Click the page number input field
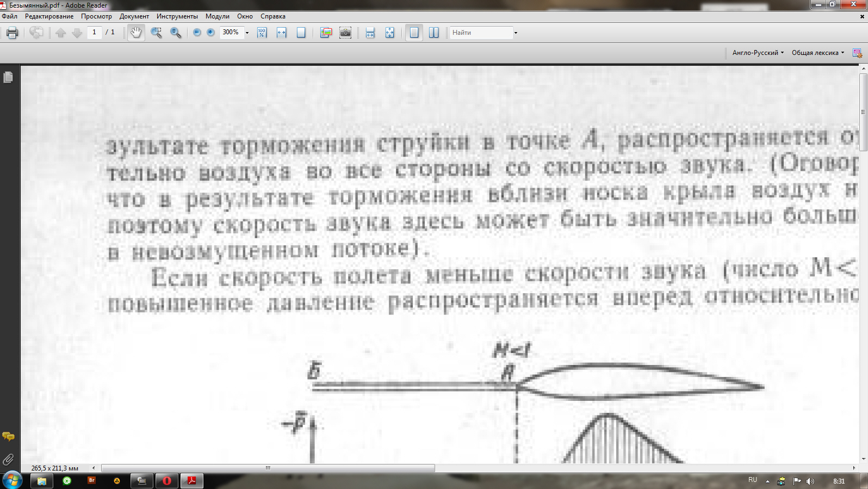The width and height of the screenshot is (868, 489). (95, 33)
